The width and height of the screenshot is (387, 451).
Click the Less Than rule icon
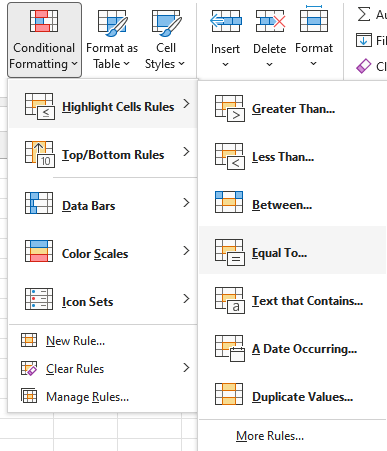pyautogui.click(x=230, y=156)
